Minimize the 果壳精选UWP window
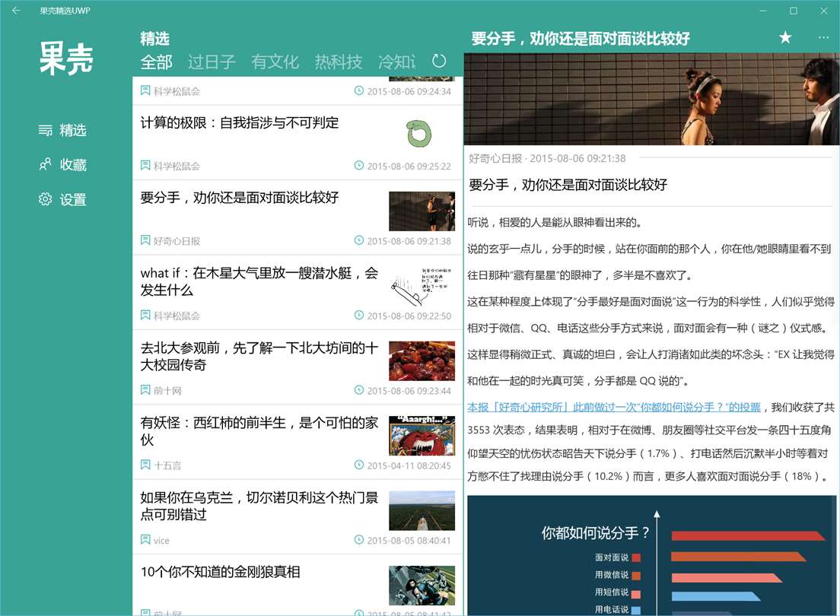 click(763, 10)
